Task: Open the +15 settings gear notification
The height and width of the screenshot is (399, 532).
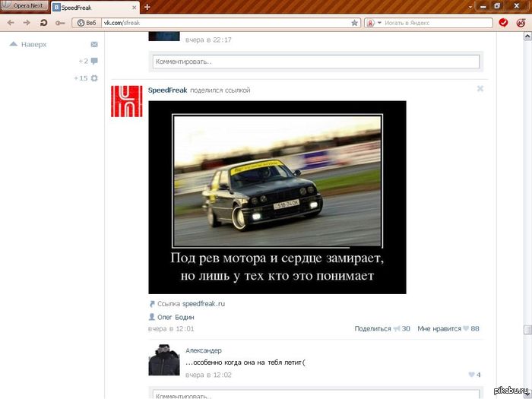Action: point(94,78)
